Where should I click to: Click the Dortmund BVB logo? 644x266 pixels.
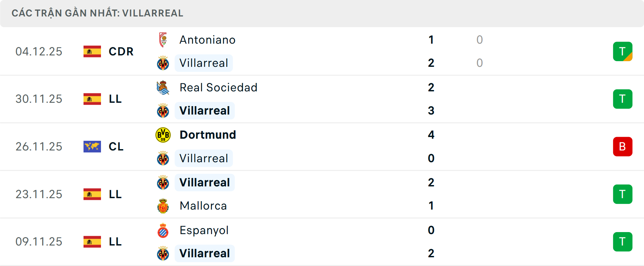click(163, 135)
